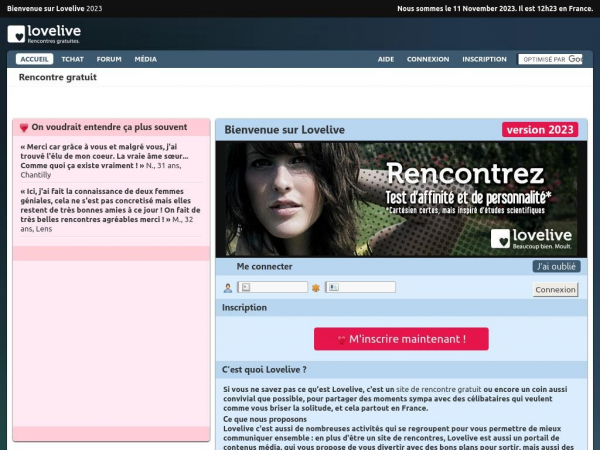Click "M'inscrire maintenant !" button
Screen dimensions: 600x450
point(401,339)
